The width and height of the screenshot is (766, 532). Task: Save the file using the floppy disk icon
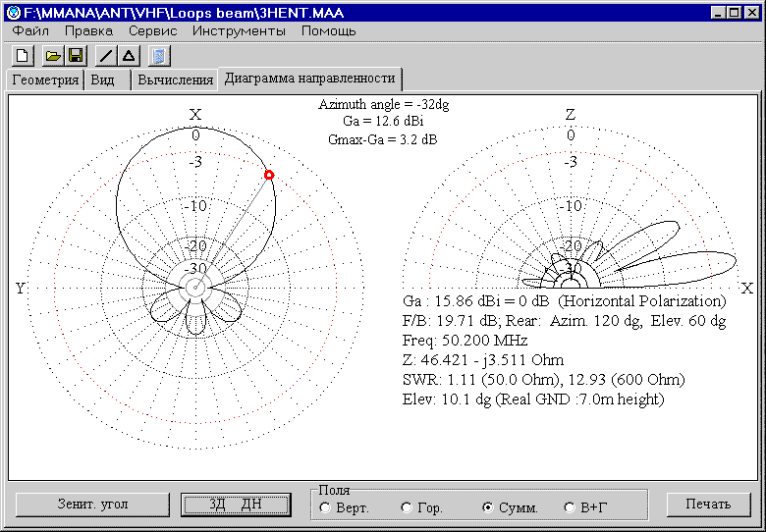(x=76, y=56)
